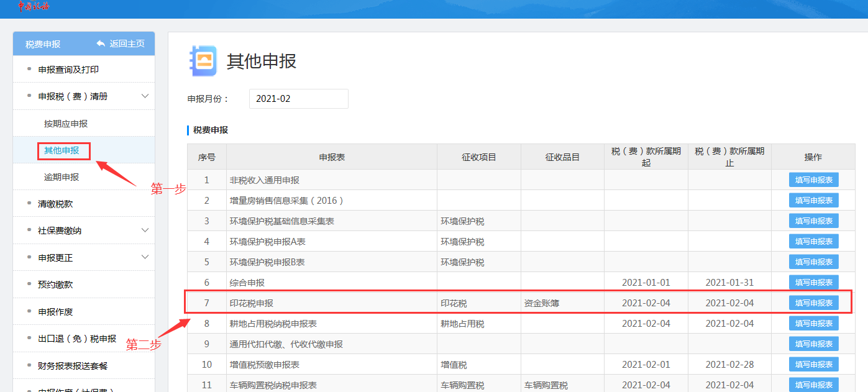The height and width of the screenshot is (392, 868).
Task: Click 填写申报表 for 非税收入通用申报
Action: (813, 180)
